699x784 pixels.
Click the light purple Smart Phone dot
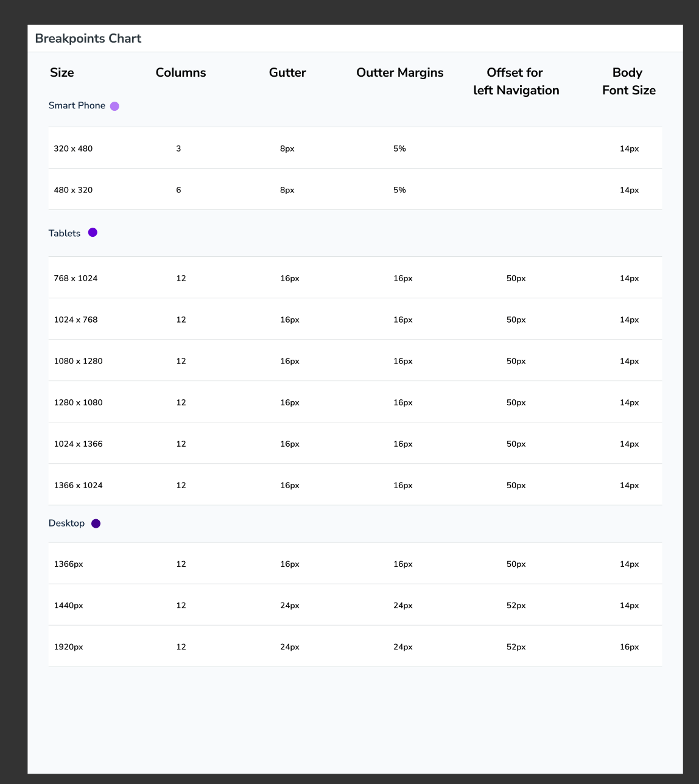pyautogui.click(x=114, y=106)
